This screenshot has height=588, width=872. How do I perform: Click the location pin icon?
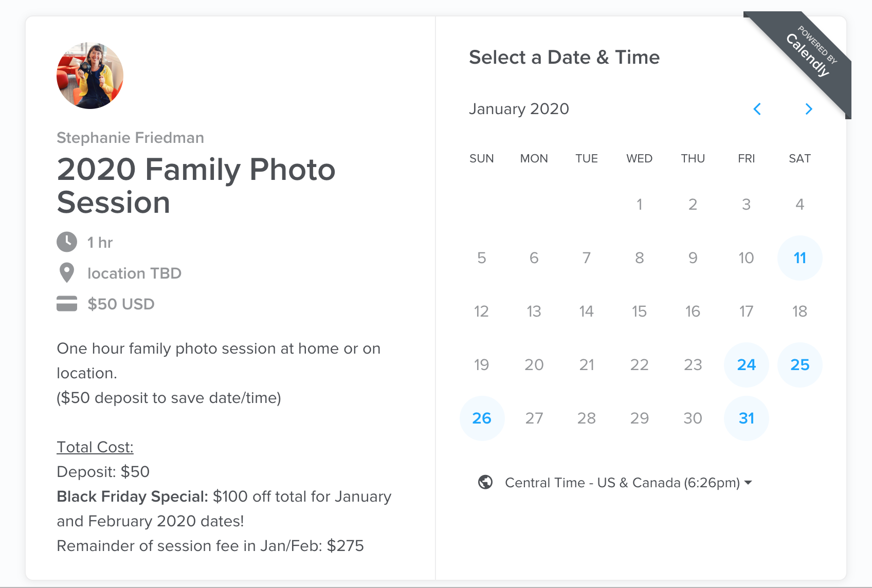click(x=67, y=273)
